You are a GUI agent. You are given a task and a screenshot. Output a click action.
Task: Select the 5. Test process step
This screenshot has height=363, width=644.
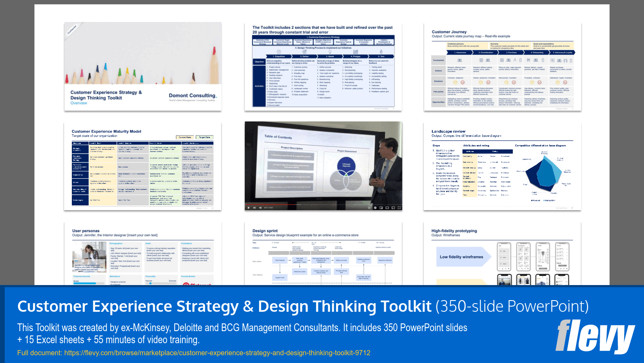(x=381, y=56)
